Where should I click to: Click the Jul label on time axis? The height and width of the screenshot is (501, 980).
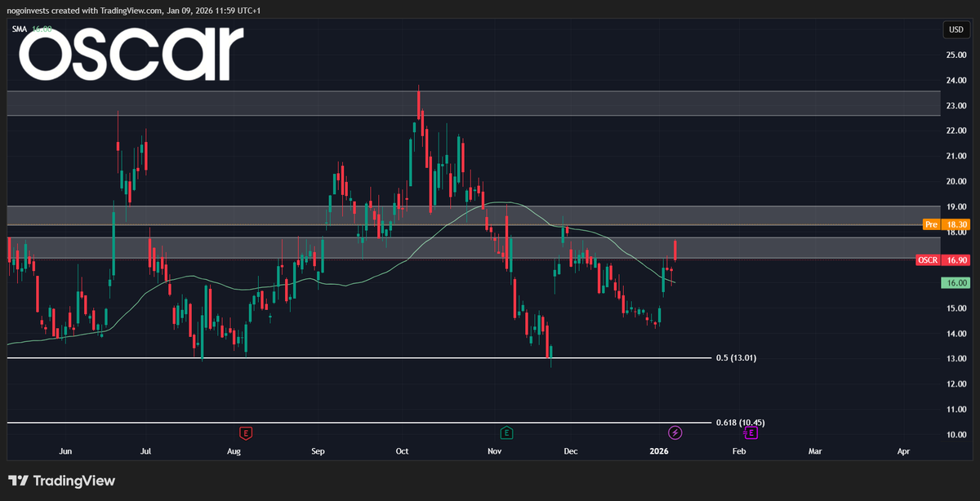click(145, 450)
